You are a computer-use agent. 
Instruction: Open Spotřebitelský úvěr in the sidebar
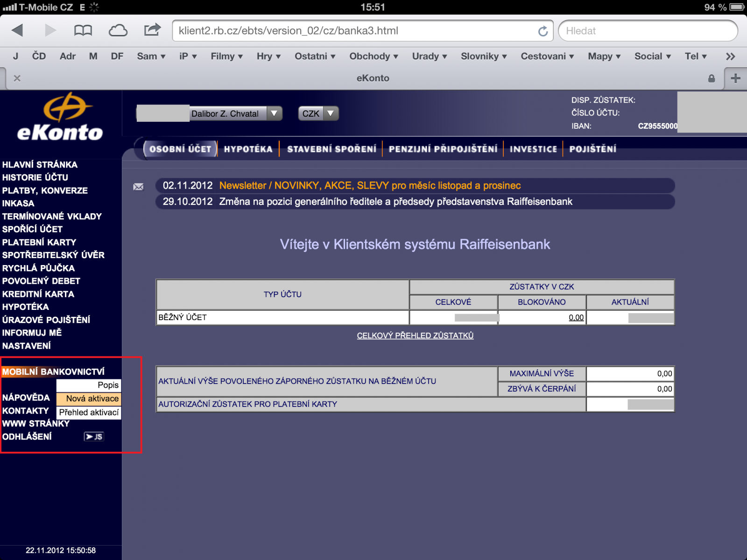53,255
